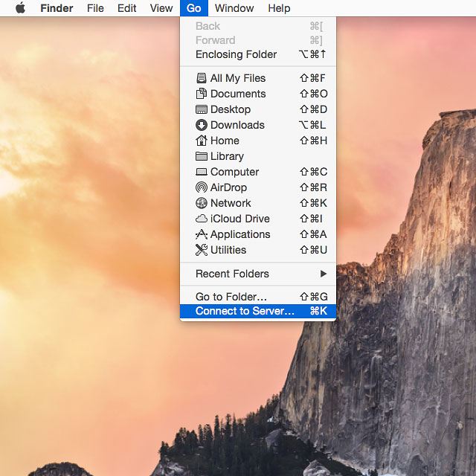Click the 'Downloads' label
The width and height of the screenshot is (476, 476).
(x=237, y=125)
